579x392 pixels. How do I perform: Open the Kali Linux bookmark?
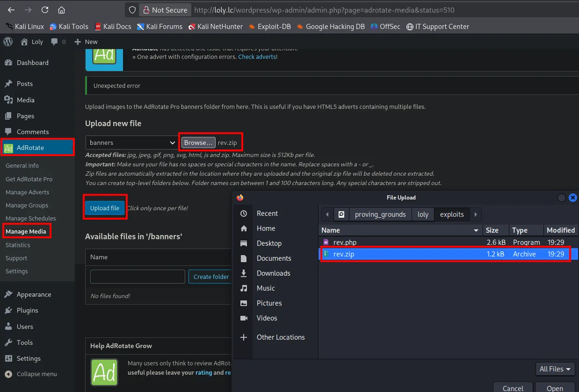pos(25,27)
